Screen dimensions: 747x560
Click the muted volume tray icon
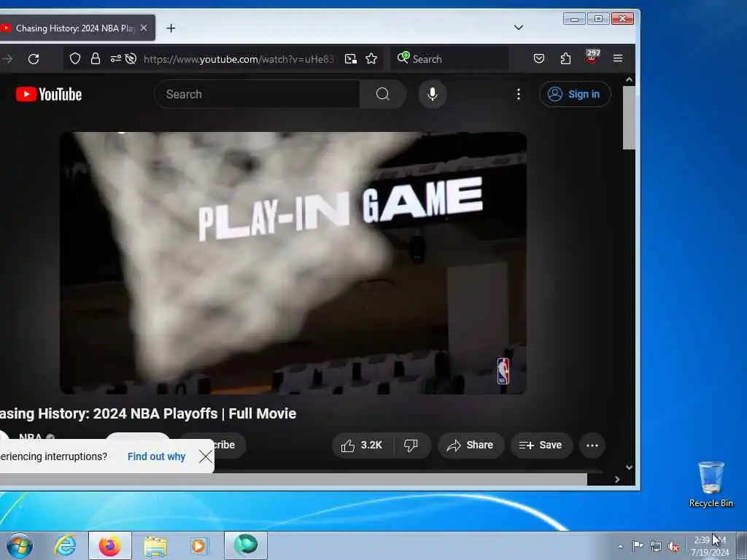[673, 547]
